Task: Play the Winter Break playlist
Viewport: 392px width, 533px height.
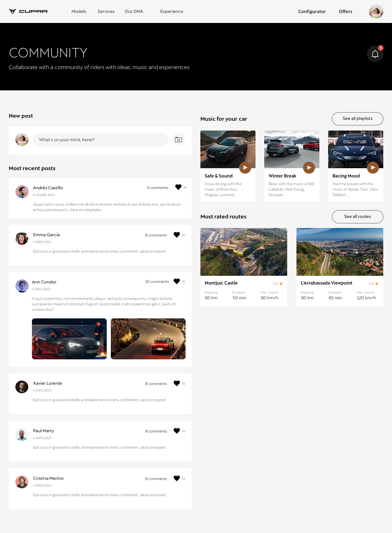Action: pyautogui.click(x=309, y=168)
